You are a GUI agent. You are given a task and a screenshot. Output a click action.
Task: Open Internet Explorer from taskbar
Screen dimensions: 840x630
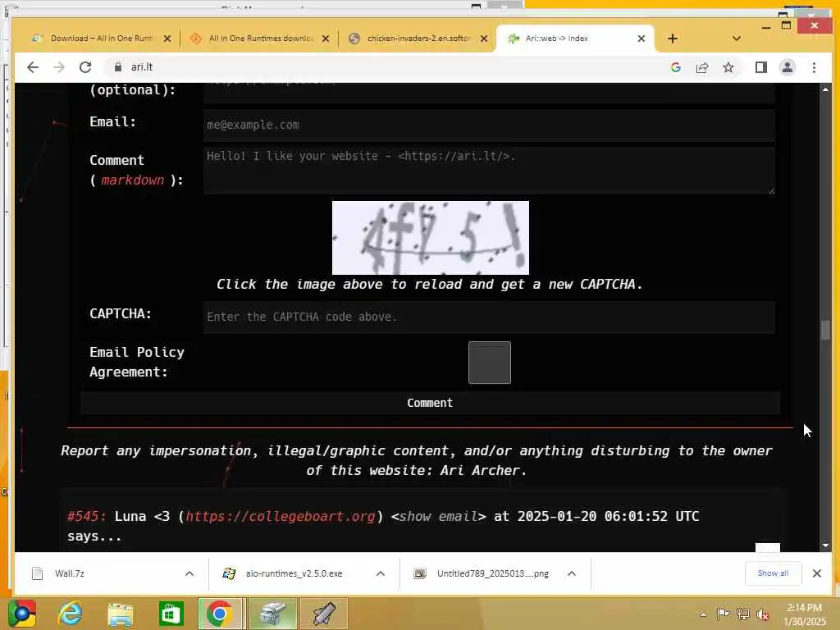click(x=71, y=614)
